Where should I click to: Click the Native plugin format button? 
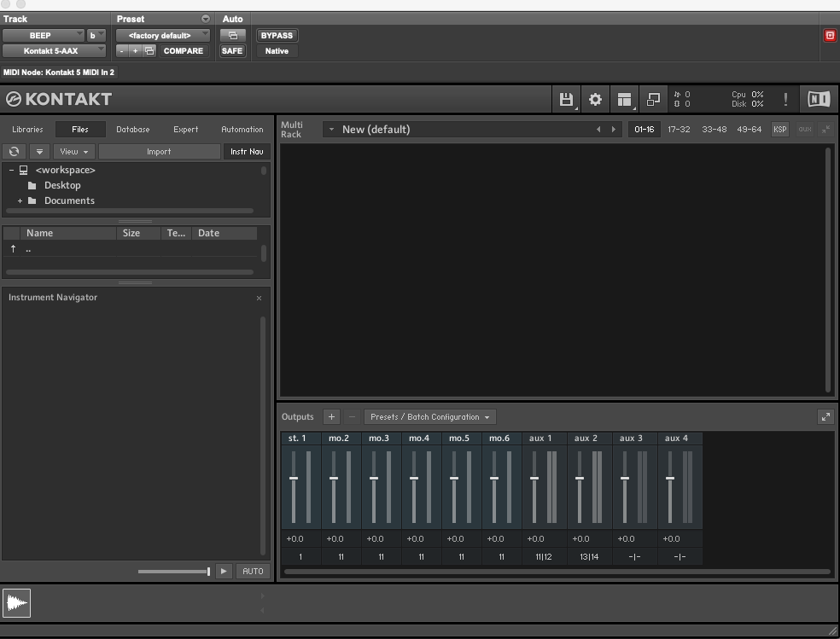pyautogui.click(x=277, y=51)
